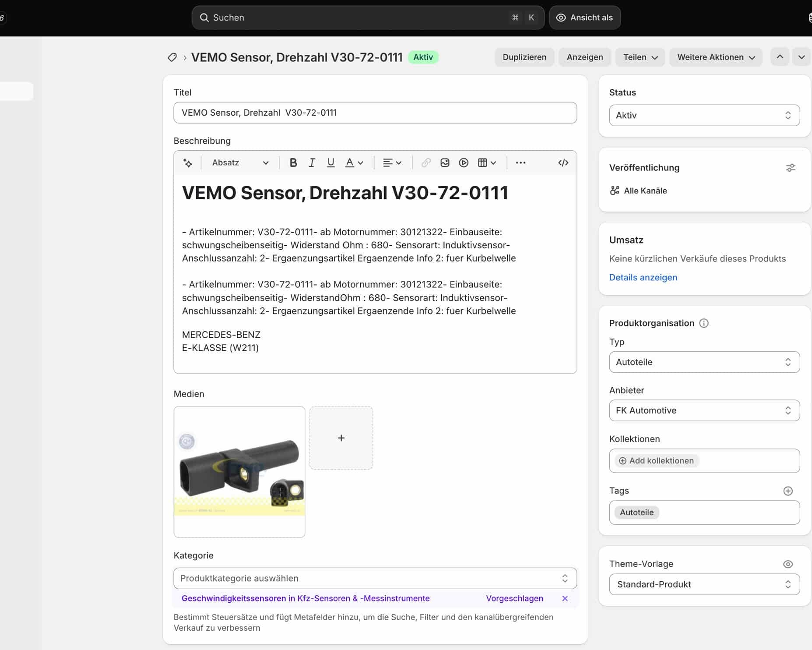
Task: Go to next product arrow
Action: click(801, 57)
